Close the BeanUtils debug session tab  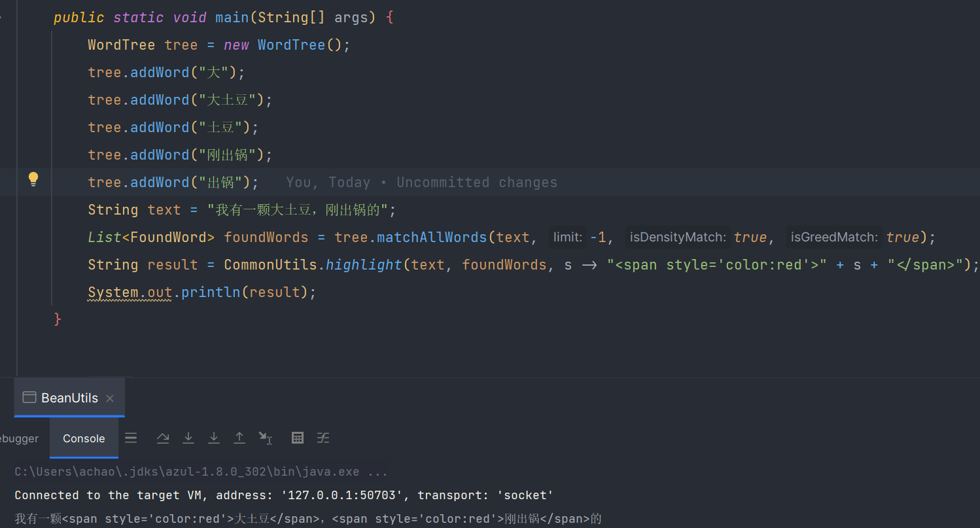click(x=110, y=398)
